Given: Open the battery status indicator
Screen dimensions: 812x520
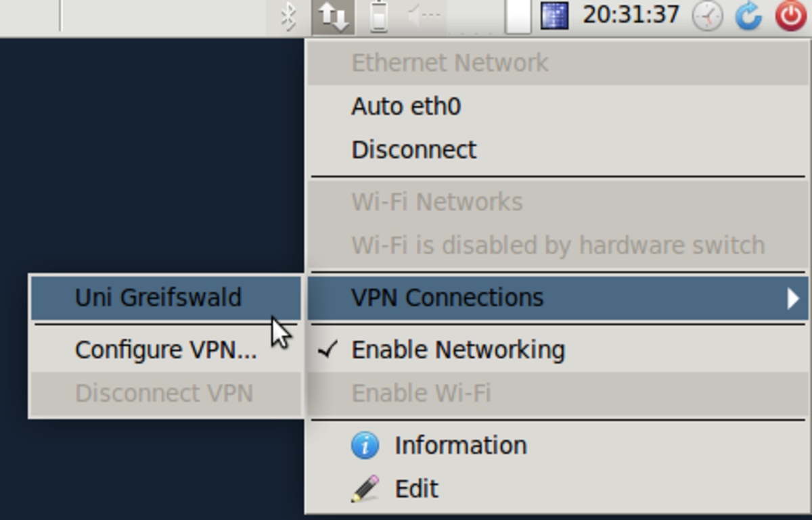Looking at the screenshot, I should click(x=379, y=17).
